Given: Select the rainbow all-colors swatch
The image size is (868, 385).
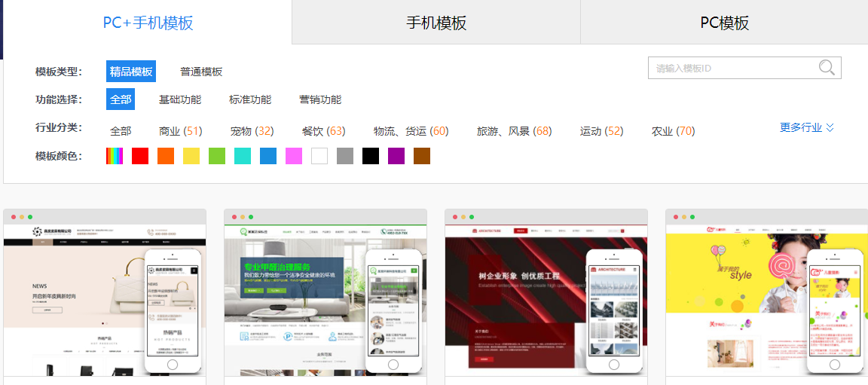Looking at the screenshot, I should (115, 156).
